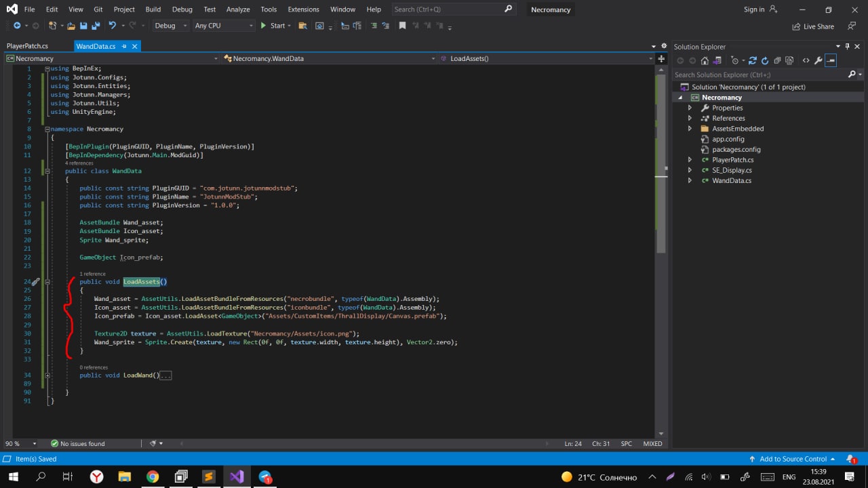Image resolution: width=868 pixels, height=488 pixels.
Task: Click in the Search Solution Explorer field
Action: click(759, 75)
